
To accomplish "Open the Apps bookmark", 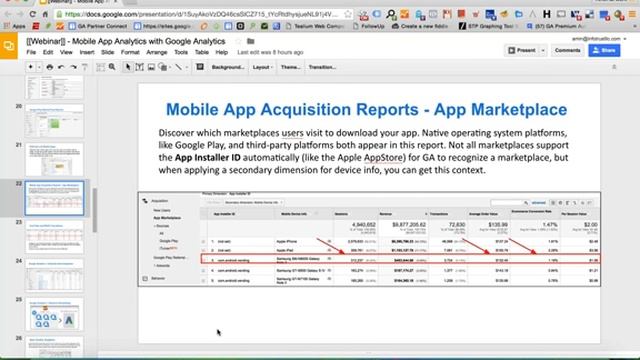I will click(x=15, y=26).
